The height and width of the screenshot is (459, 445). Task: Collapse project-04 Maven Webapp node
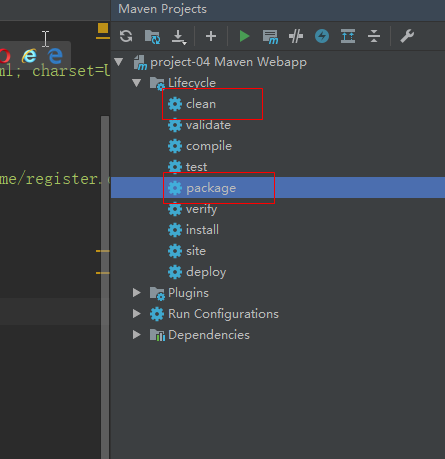pyautogui.click(x=119, y=62)
